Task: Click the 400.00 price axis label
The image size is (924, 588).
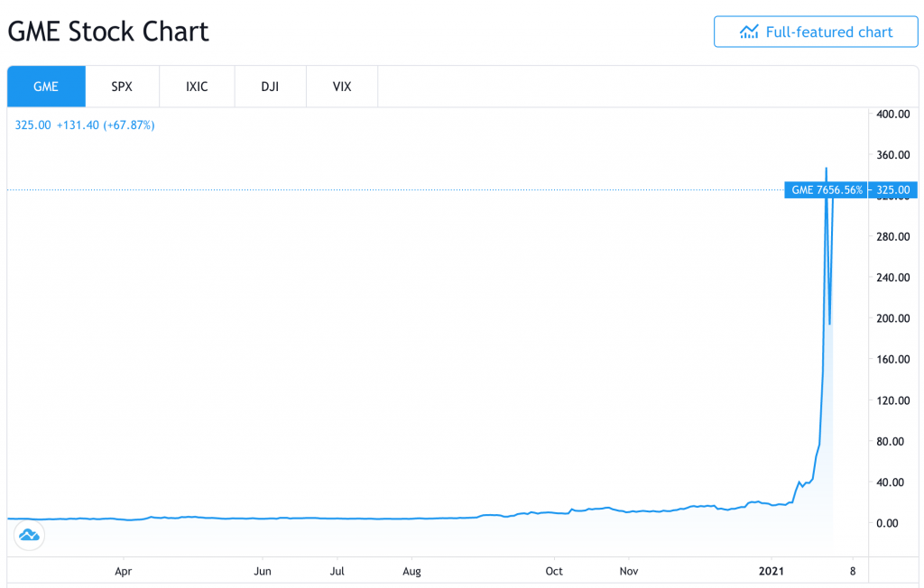Action: 893,115
